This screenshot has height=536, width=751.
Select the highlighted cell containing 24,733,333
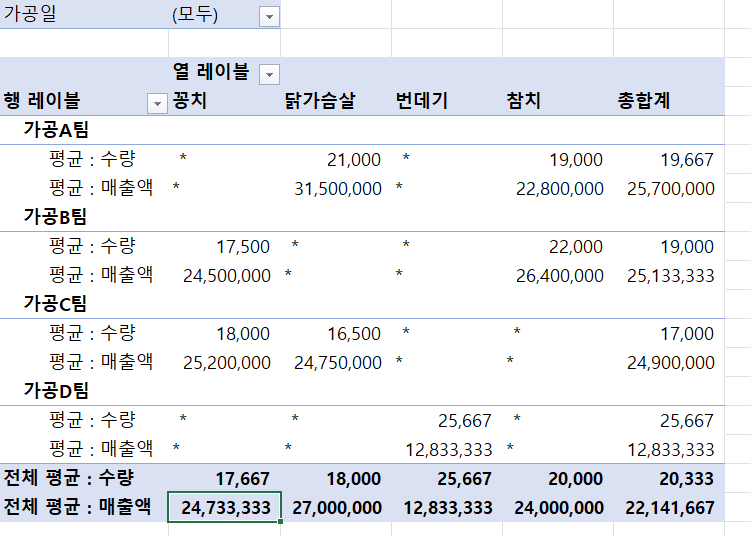[225, 507]
